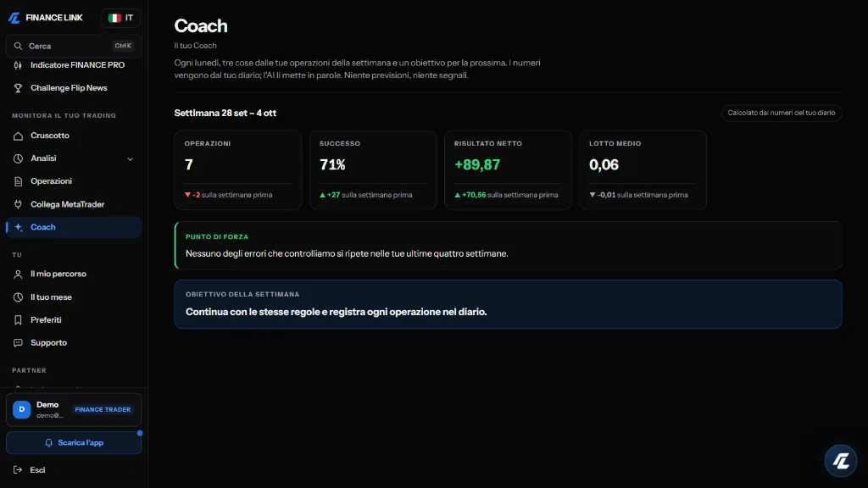Viewport: 868px width, 488px height.
Task: Click the clock icon beside Il tuo mese
Action: pos(19,297)
